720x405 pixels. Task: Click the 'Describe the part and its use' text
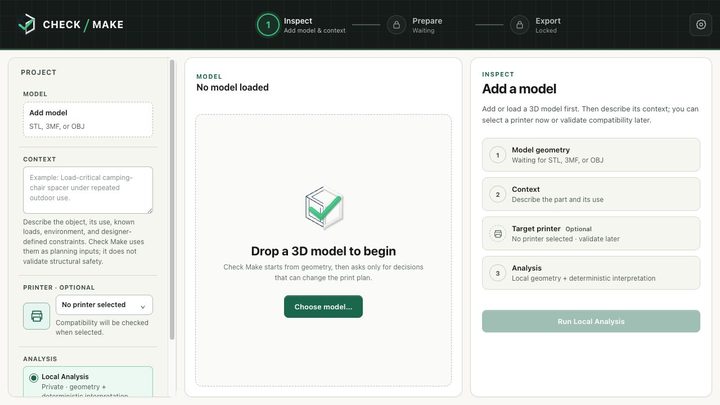[557, 200]
